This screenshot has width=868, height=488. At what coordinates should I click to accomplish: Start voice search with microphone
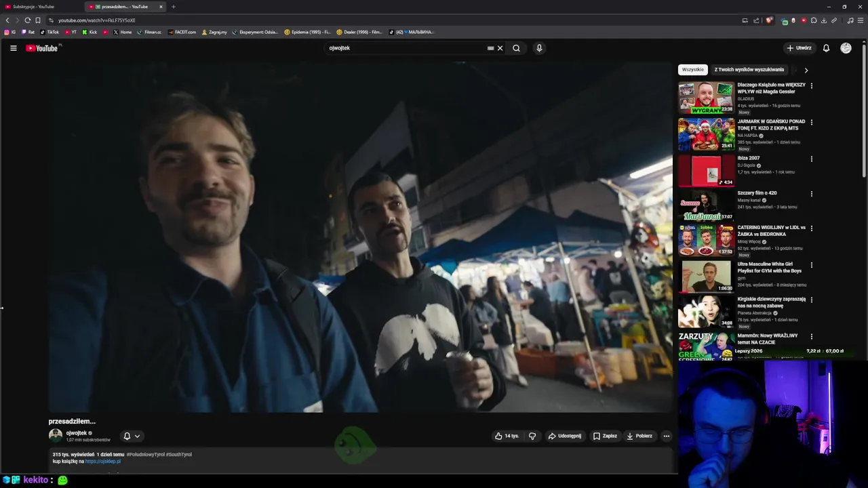click(539, 48)
